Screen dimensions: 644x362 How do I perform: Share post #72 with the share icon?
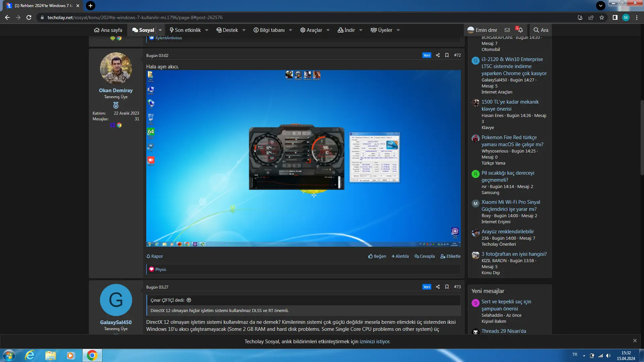click(438, 55)
